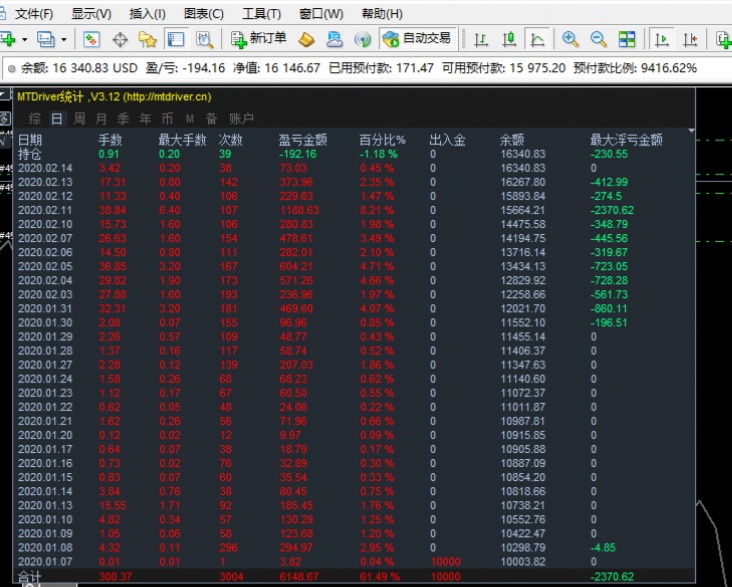
Task: Click the 持仓 positions row label
Action: point(29,154)
